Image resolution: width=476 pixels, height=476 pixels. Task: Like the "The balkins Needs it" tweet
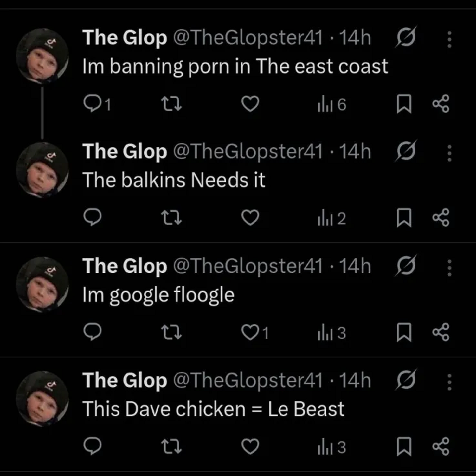coord(250,218)
